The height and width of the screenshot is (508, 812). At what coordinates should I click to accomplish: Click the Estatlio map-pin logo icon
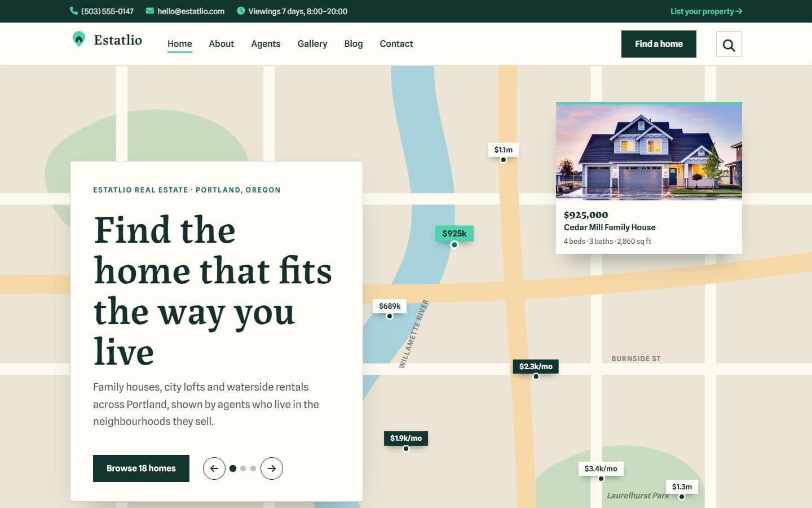(x=79, y=39)
